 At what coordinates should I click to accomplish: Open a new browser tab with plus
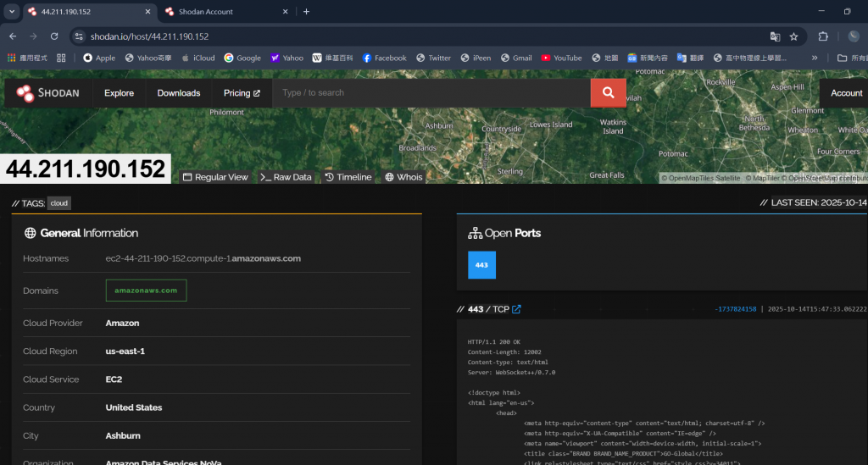pyautogui.click(x=306, y=12)
